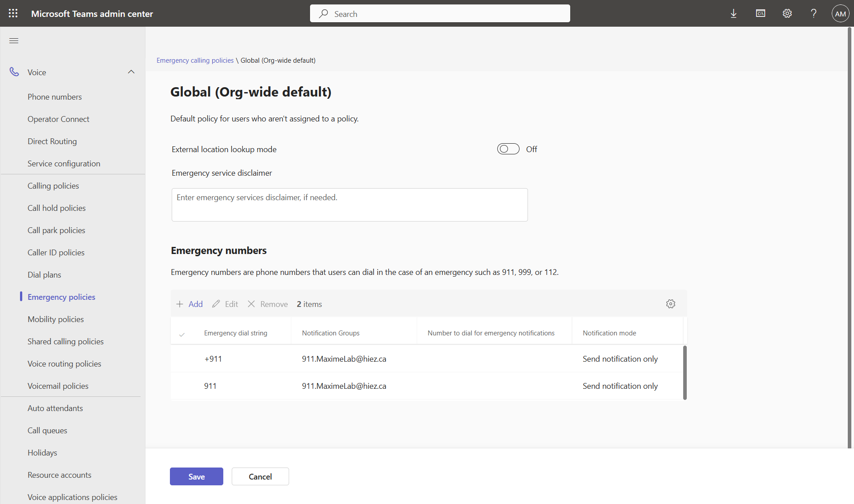Sort by the Emergency dial string column header
Viewport: 854px width, 504px height.
click(x=235, y=333)
